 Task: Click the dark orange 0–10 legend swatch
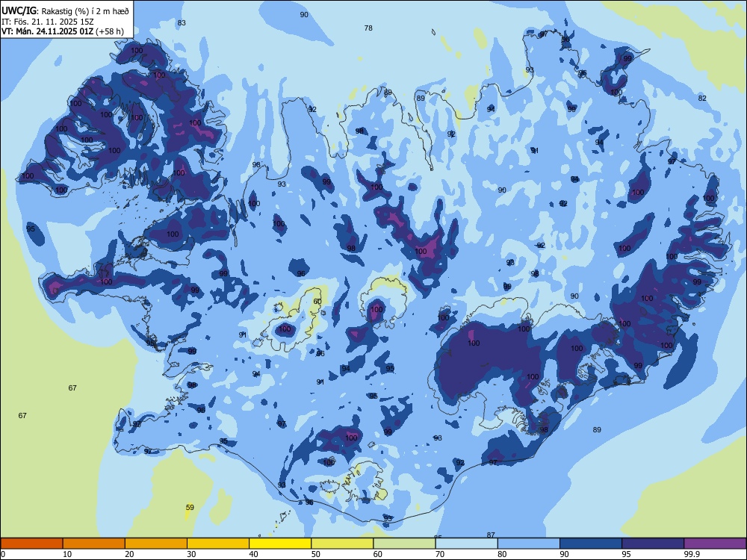pyautogui.click(x=31, y=544)
